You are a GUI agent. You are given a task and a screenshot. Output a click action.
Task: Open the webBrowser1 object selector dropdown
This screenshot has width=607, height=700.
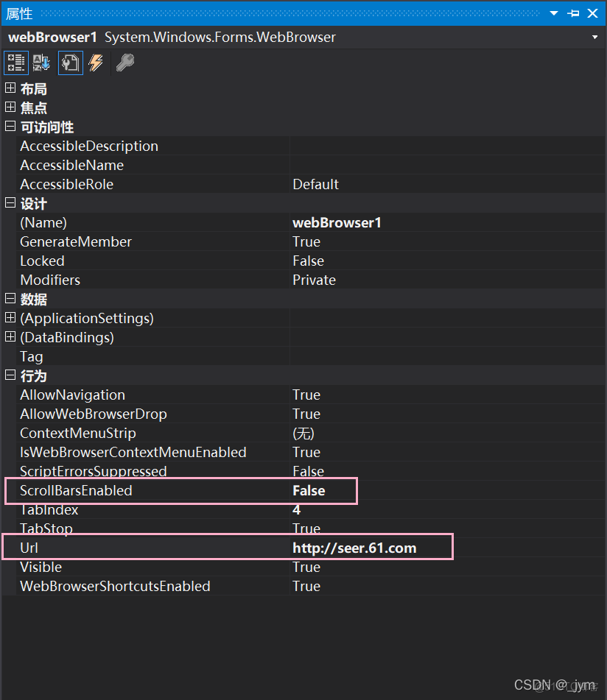[x=594, y=37]
